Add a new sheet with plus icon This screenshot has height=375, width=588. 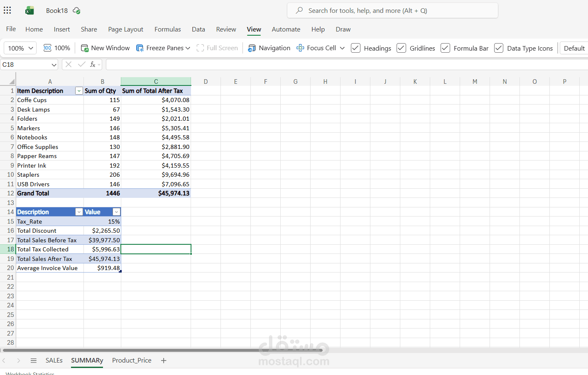point(164,360)
